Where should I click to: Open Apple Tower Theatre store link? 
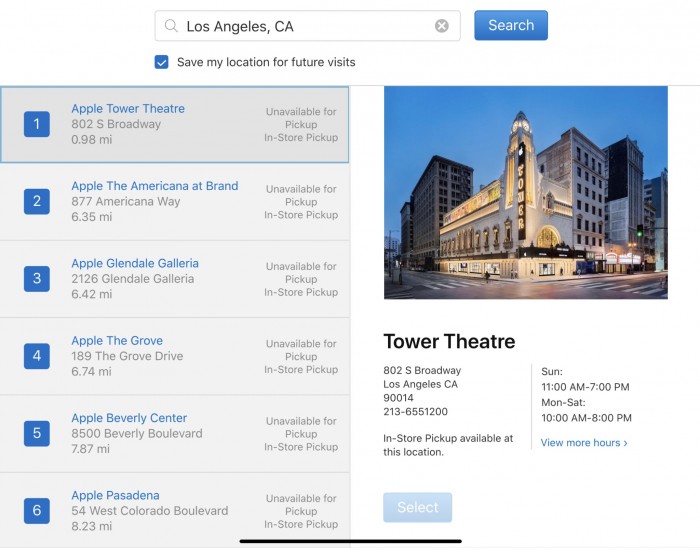pyautogui.click(x=128, y=109)
